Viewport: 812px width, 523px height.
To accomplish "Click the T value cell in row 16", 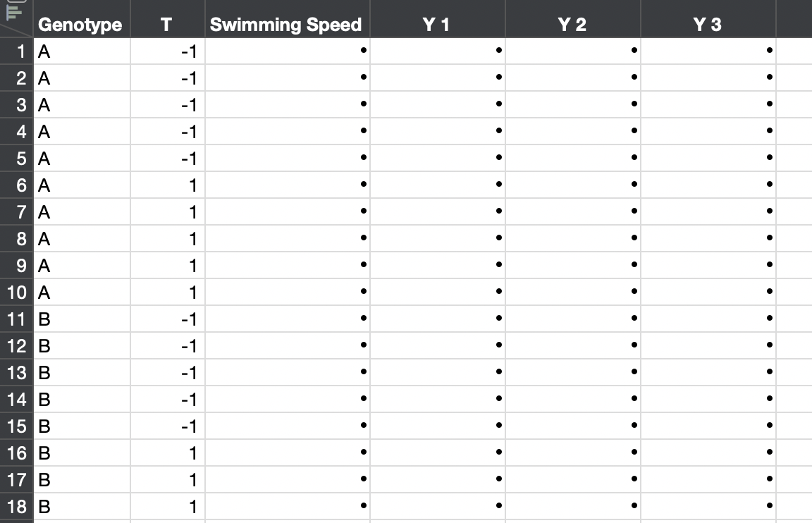I will pyautogui.click(x=168, y=453).
